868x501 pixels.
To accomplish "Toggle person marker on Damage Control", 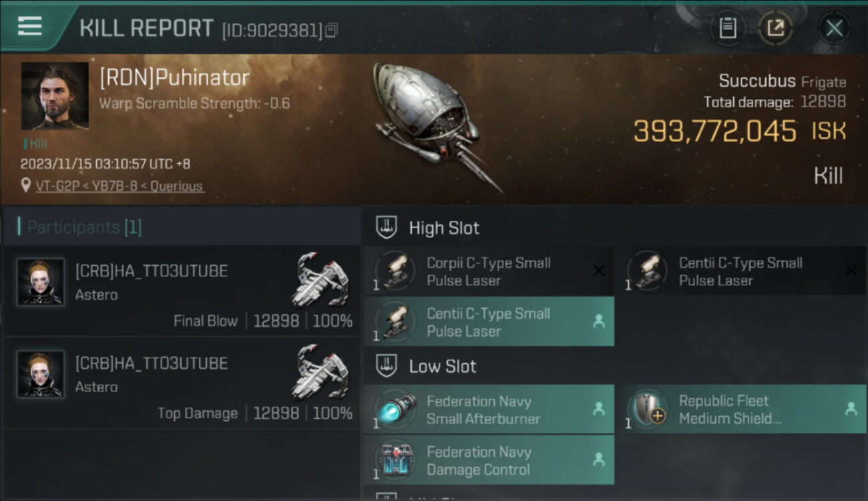I will [599, 460].
